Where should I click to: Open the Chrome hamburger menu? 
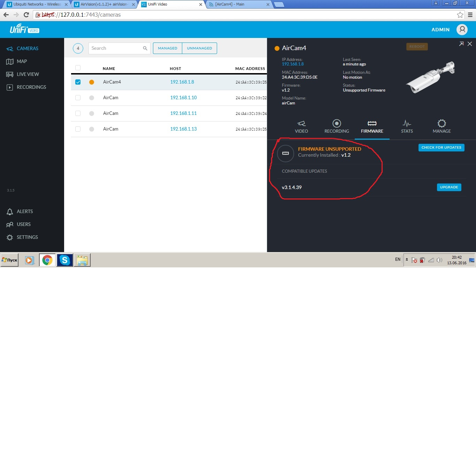tap(470, 15)
